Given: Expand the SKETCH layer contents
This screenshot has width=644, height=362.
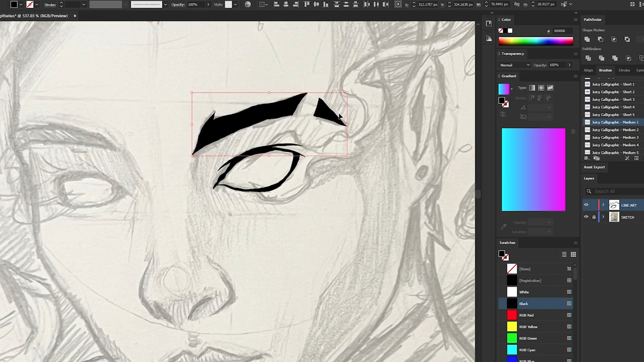Looking at the screenshot, I should coord(603,217).
